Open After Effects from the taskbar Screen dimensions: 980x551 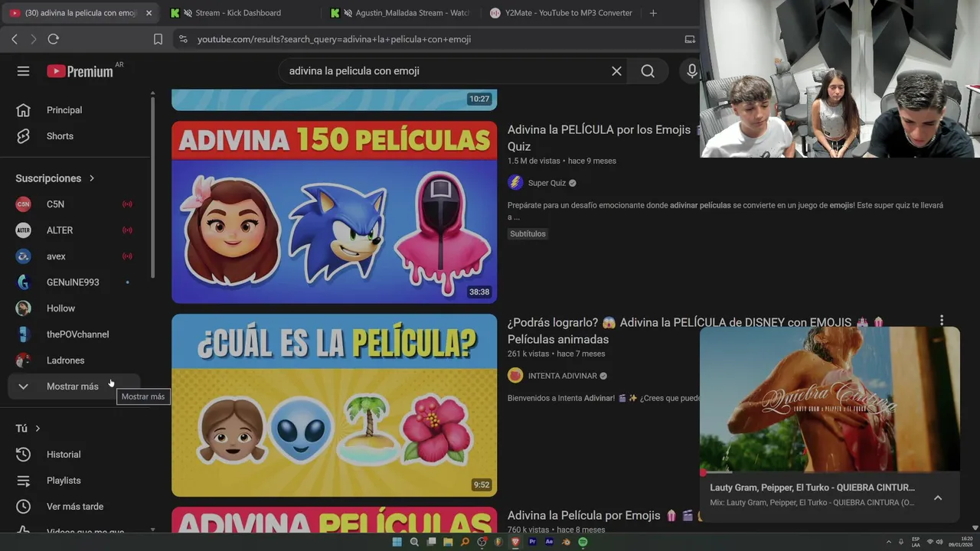pos(549,542)
